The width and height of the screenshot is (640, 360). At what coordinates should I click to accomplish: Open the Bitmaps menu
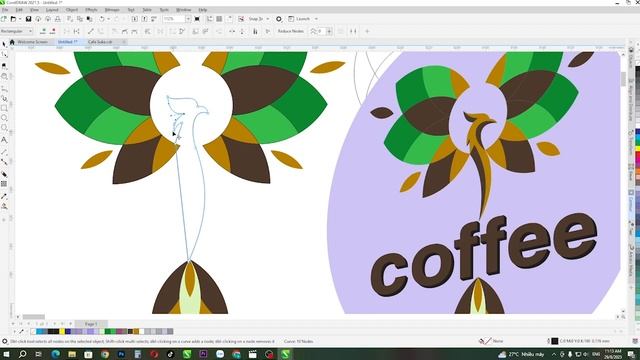point(112,10)
